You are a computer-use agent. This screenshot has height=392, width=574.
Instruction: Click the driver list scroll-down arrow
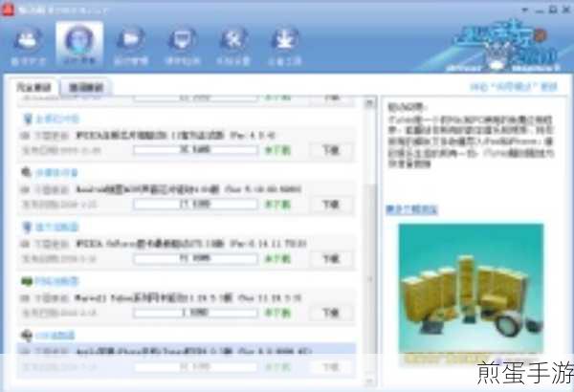pyautogui.click(x=369, y=381)
